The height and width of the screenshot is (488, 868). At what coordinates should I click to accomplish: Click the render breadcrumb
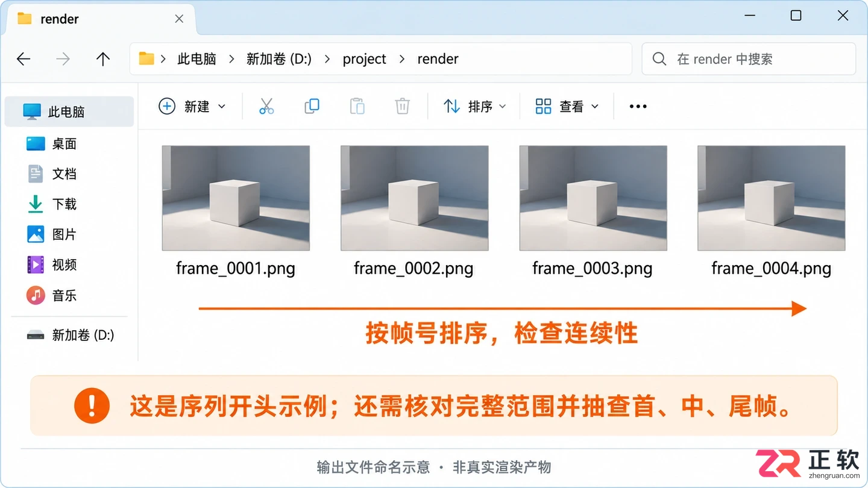[x=438, y=59]
